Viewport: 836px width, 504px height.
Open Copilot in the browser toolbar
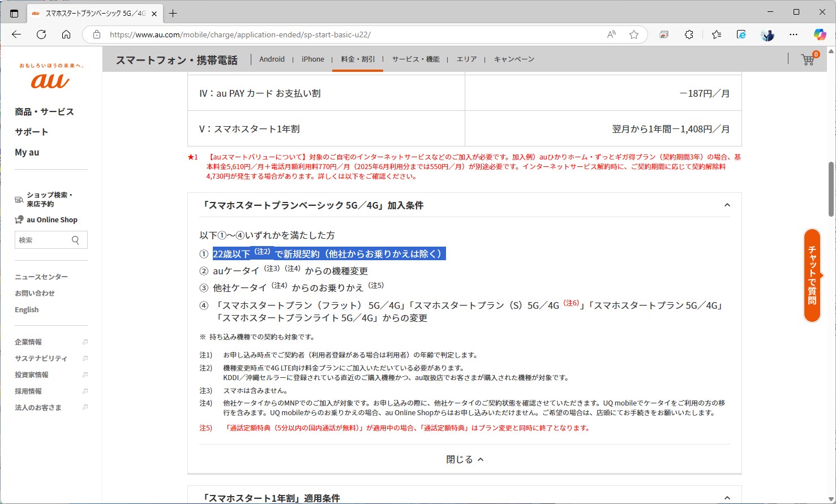click(820, 35)
